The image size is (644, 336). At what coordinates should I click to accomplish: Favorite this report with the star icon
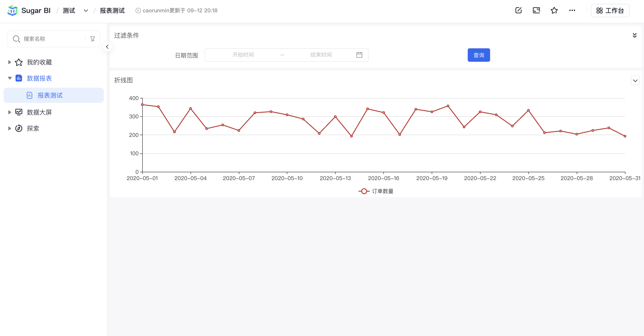(x=554, y=10)
